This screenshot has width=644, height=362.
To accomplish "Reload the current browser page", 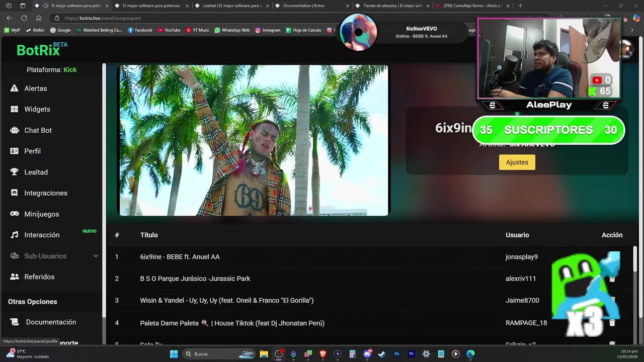I will coord(24,18).
